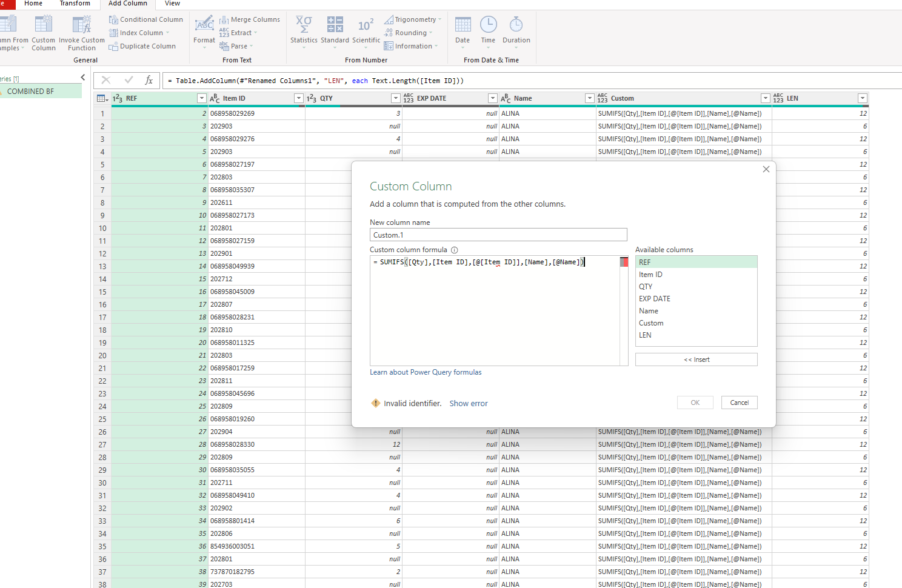Click the fx function icon

click(x=149, y=80)
